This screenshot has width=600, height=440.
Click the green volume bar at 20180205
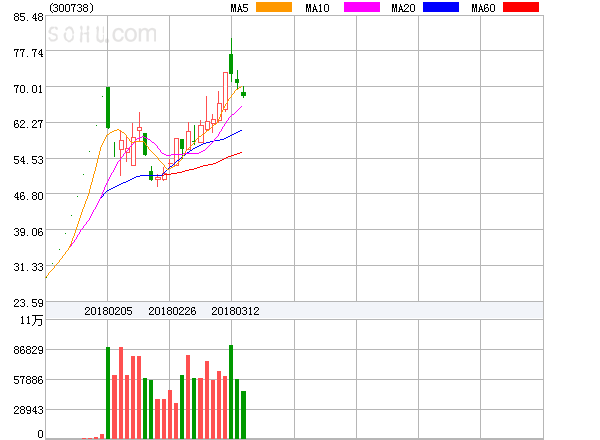click(x=108, y=393)
